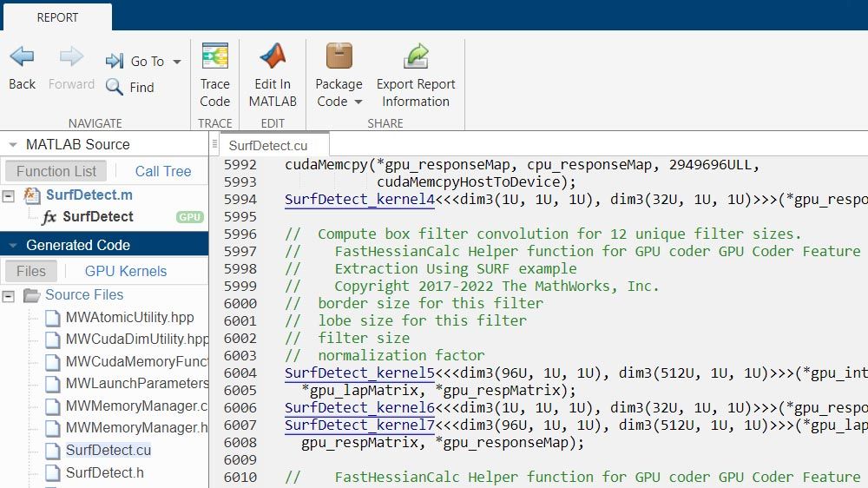
Task: Switch to the REPORT ribbon tab
Action: click(x=57, y=17)
